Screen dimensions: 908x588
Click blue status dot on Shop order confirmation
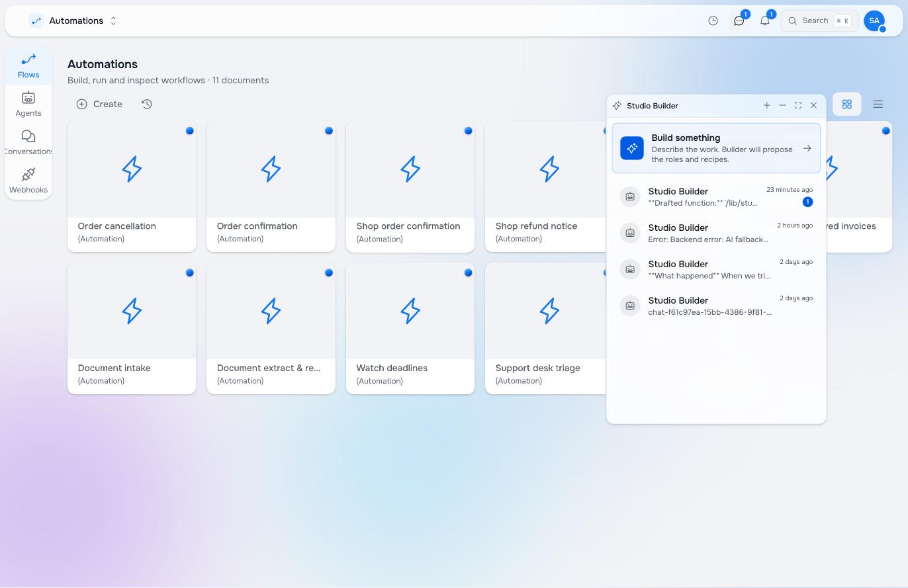(x=468, y=130)
